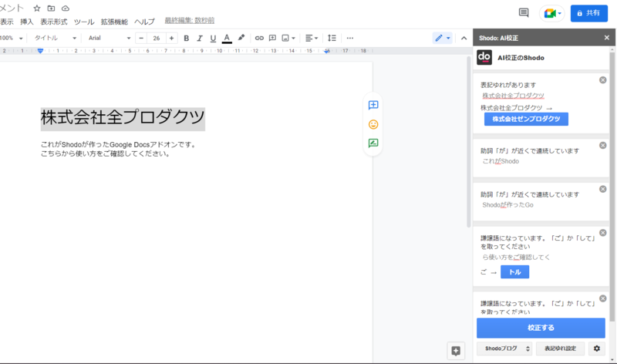Increase font size with plus button

[x=171, y=38]
